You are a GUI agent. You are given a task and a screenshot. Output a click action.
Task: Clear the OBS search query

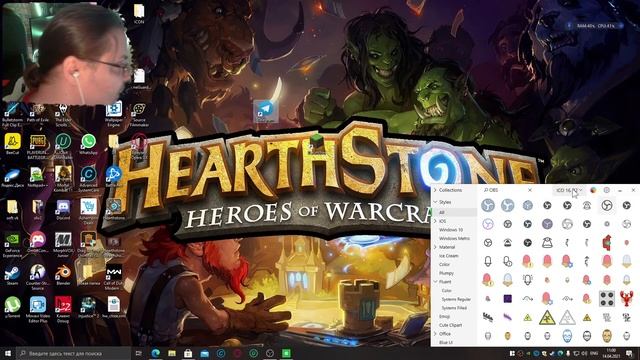click(x=529, y=190)
